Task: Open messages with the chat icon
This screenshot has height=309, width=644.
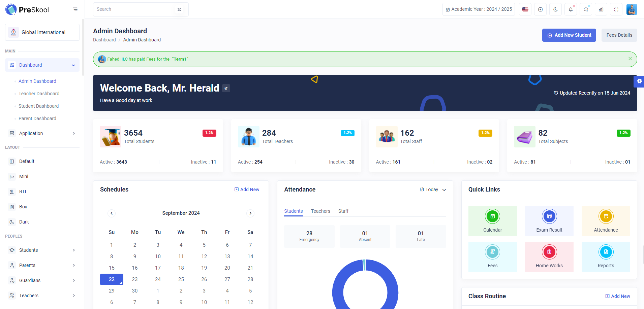Action: (586, 9)
